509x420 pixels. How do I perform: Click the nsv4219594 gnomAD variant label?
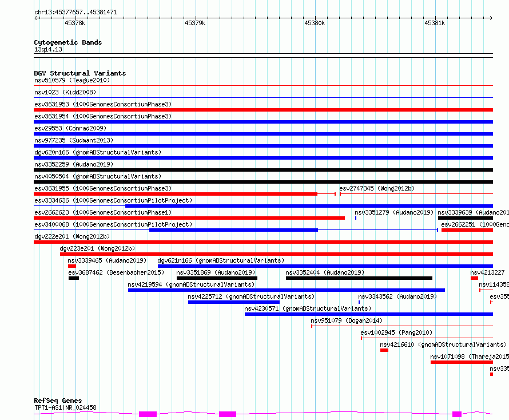[191, 284]
